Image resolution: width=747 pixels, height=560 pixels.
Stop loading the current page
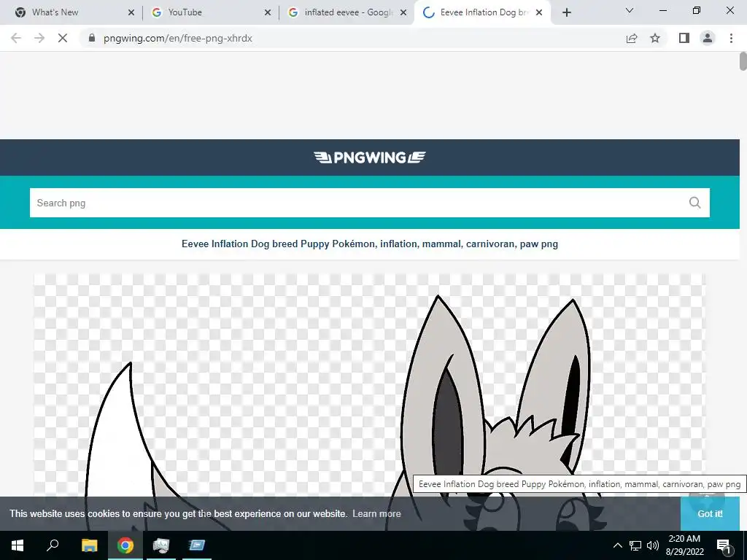63,38
